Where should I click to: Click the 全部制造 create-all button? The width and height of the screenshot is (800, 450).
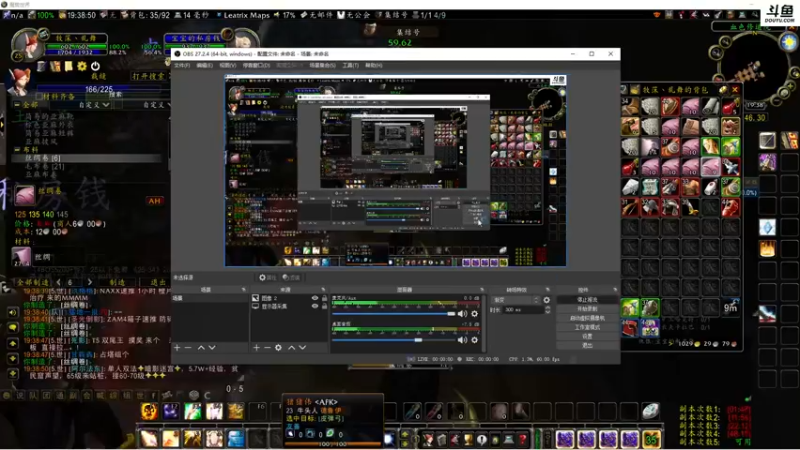(33, 282)
